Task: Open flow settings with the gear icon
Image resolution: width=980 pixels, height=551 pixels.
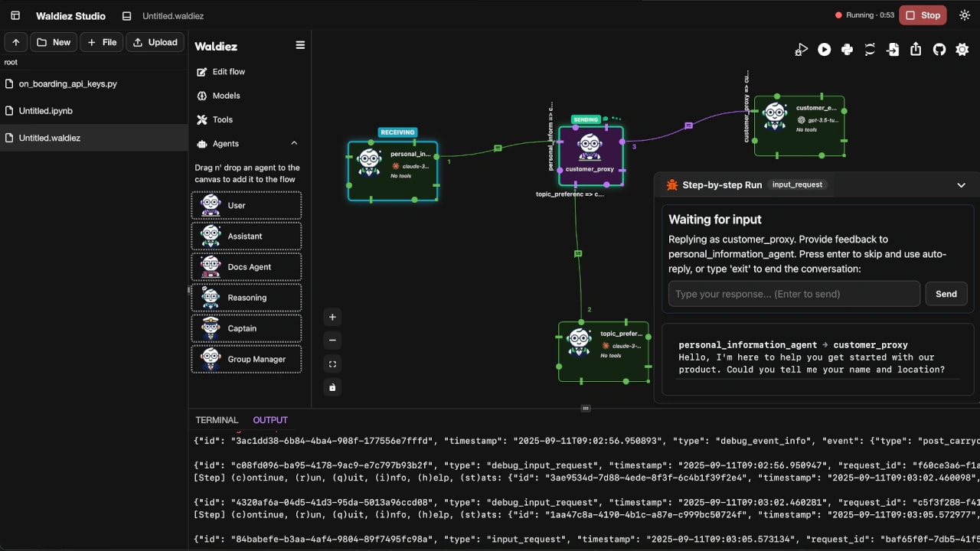Action: [962, 49]
